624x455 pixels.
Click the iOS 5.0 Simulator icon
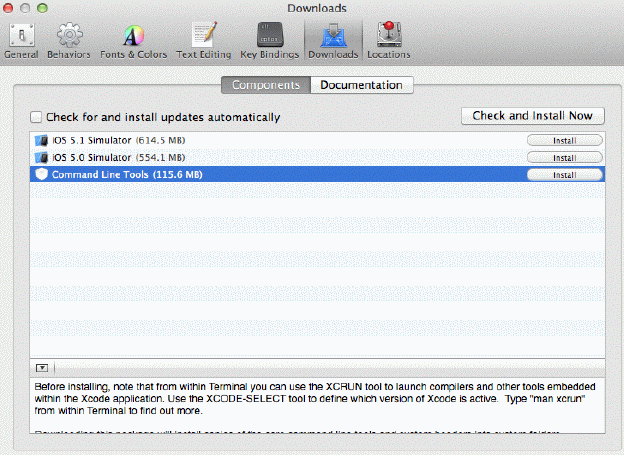point(41,158)
